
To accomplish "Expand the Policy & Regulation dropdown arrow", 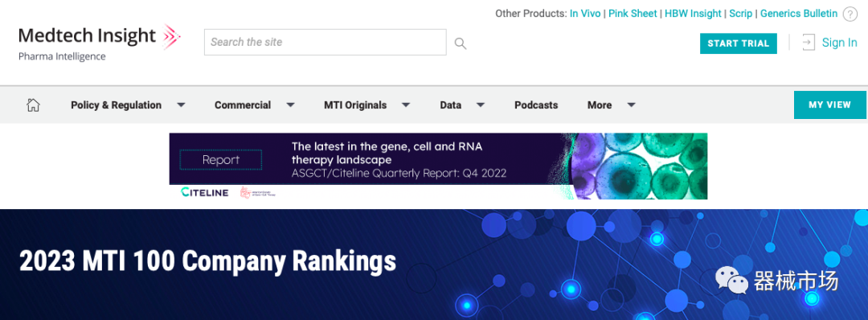I will pyautogui.click(x=181, y=105).
